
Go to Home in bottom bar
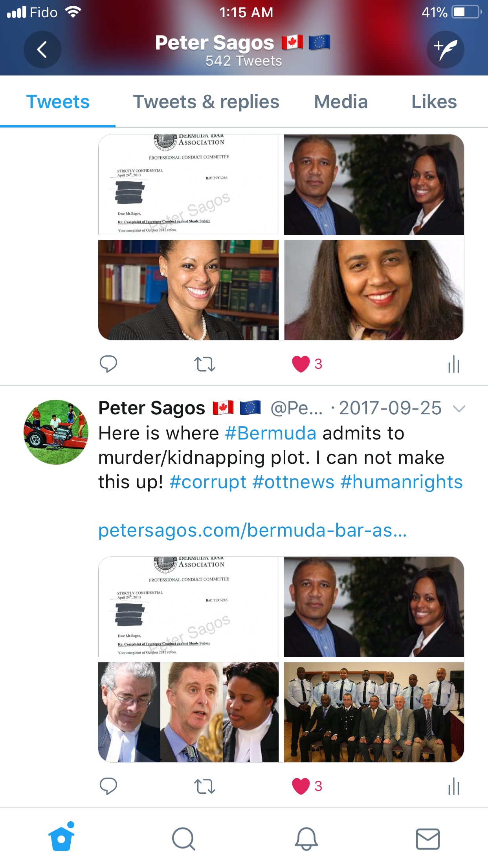(61, 837)
